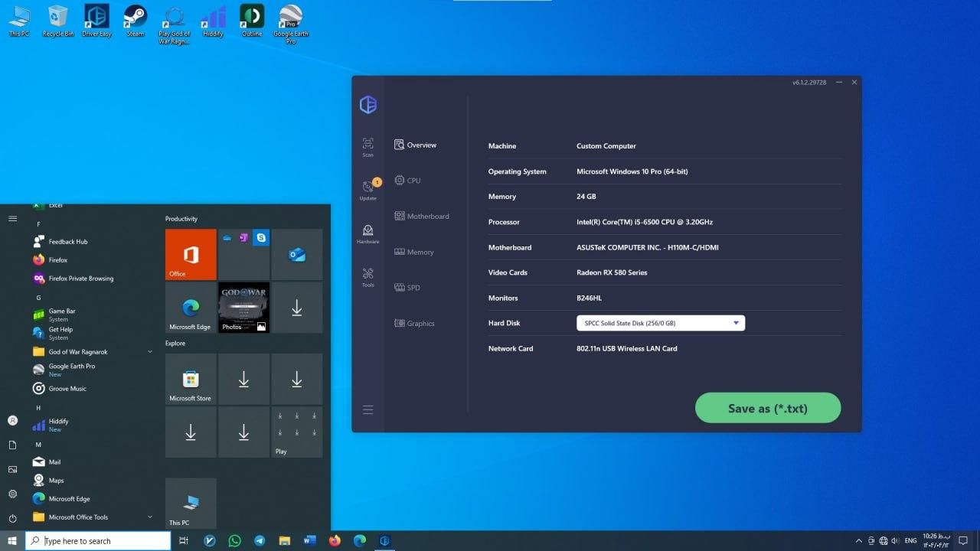The height and width of the screenshot is (551, 980).
Task: Click the Save as (*.txt) button
Action: 768,408
